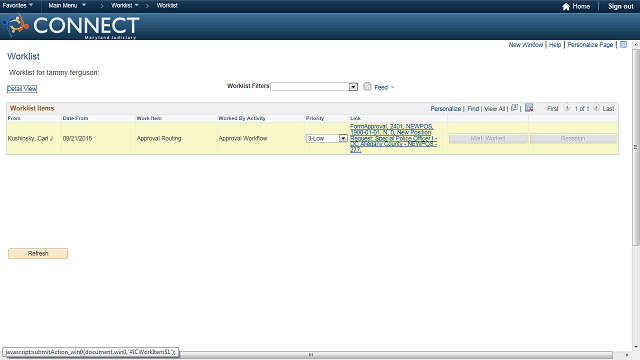Viewport: 640px width, 360px height.
Task: Click download to spreadsheet grid icon
Action: (x=529, y=108)
